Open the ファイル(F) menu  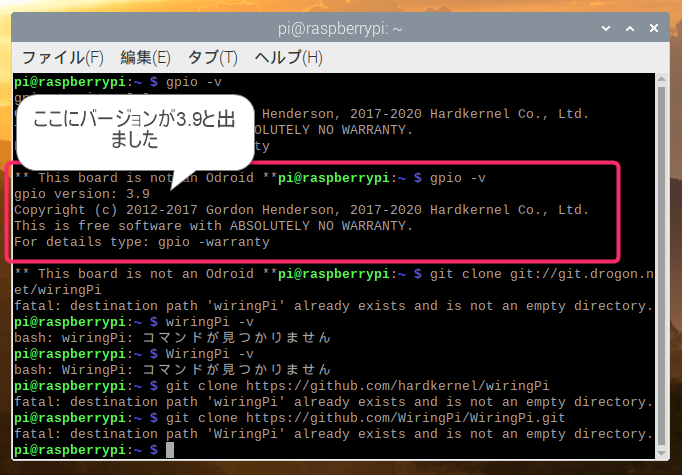click(63, 57)
